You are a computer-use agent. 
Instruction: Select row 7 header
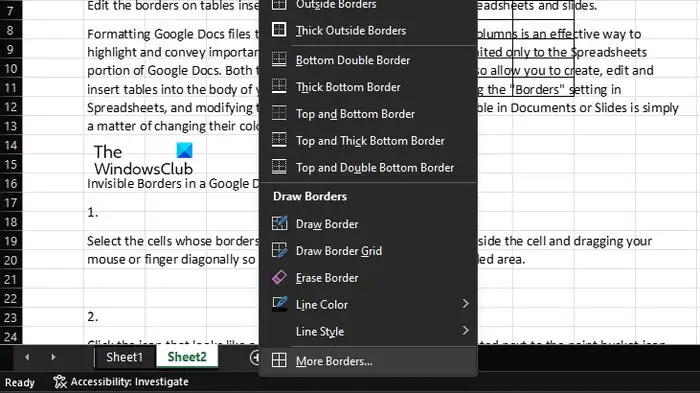11,10
